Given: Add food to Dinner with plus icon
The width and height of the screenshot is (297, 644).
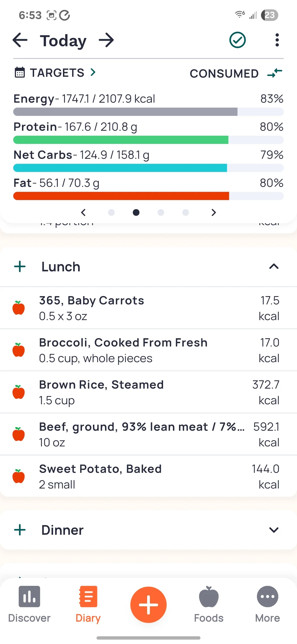Looking at the screenshot, I should (x=20, y=530).
